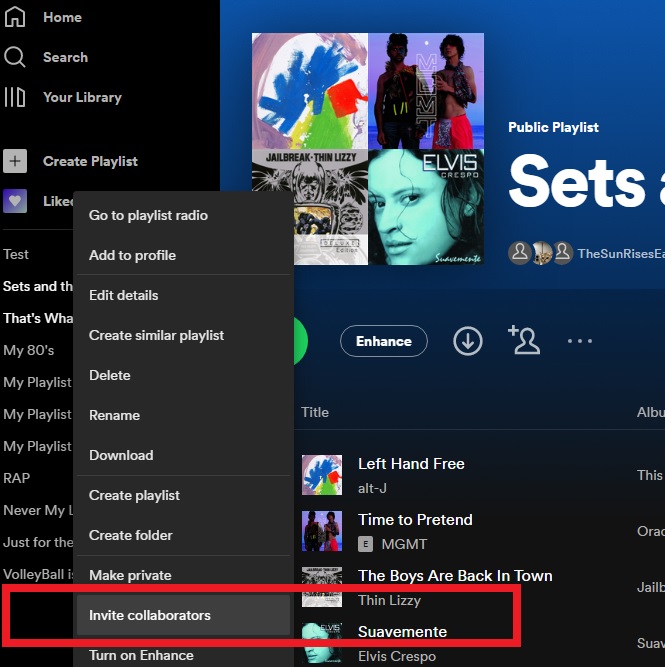Image resolution: width=665 pixels, height=667 pixels.
Task: Select Edit details from context menu
Action: (183, 295)
